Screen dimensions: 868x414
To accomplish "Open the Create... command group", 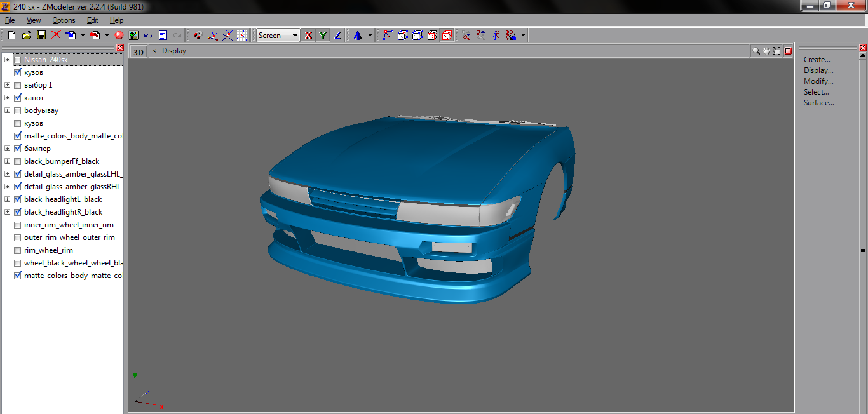I will pyautogui.click(x=817, y=60).
